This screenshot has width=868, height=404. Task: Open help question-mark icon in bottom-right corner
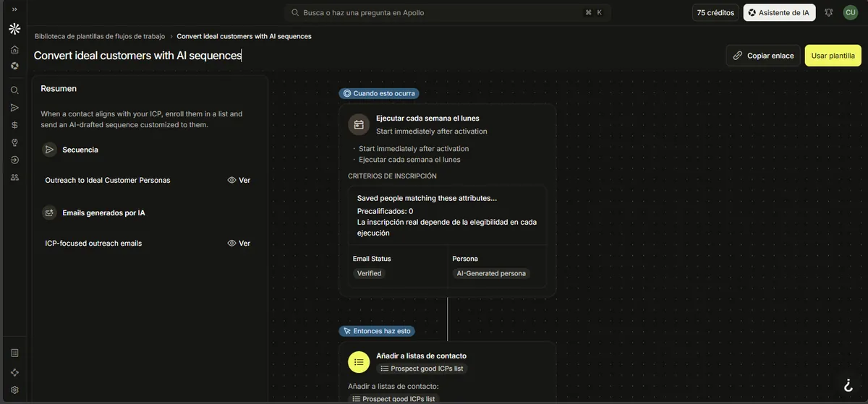click(848, 386)
